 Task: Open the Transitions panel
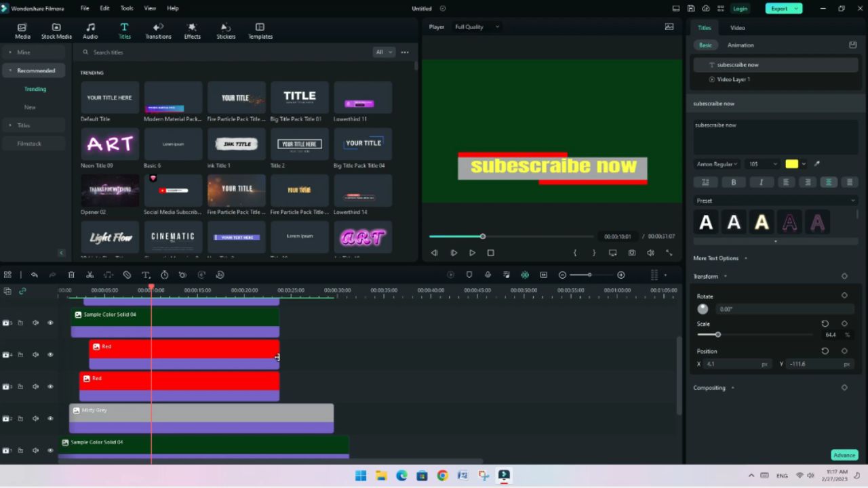(158, 31)
